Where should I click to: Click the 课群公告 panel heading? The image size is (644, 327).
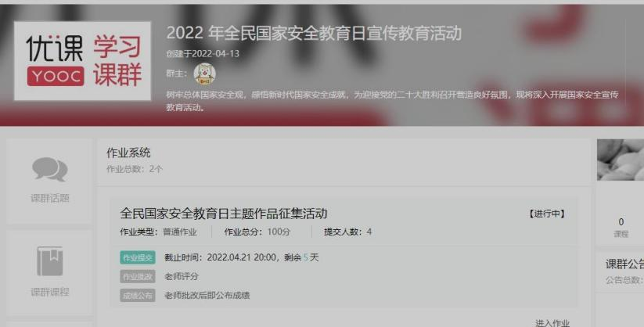[x=624, y=264]
